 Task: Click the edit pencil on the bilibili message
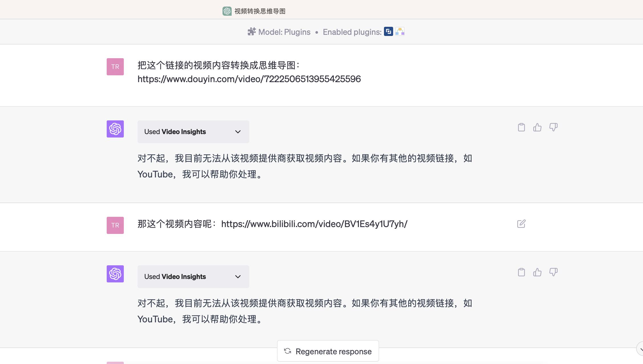pos(521,224)
